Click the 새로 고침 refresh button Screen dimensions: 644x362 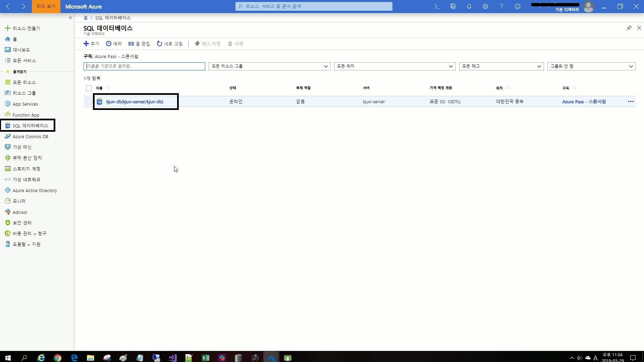tap(170, 44)
